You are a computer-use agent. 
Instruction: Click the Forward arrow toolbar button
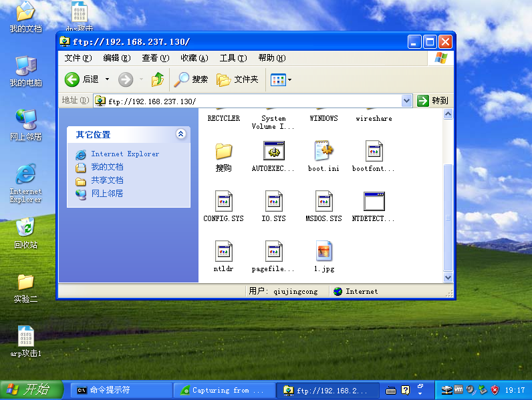coord(126,79)
